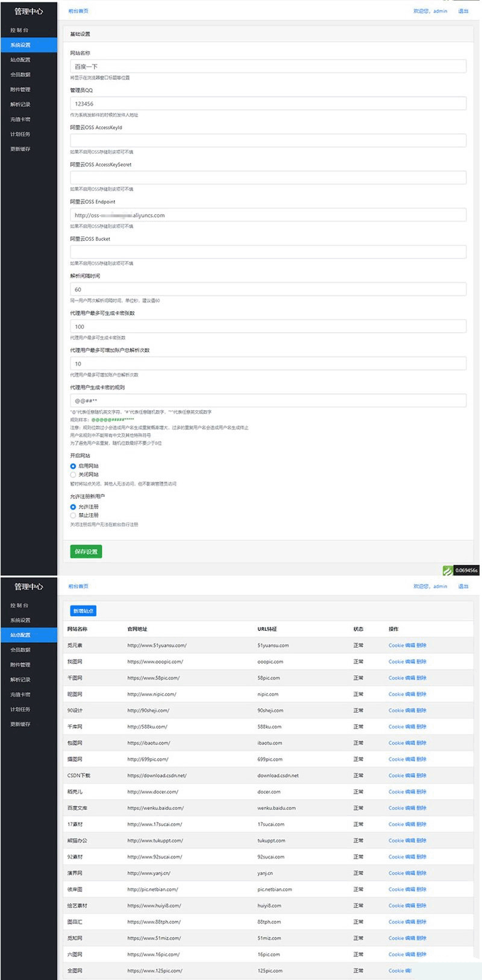482x980 pixels.
Task: Click the 卡密规则 field showing @@##**
Action: 268,401
